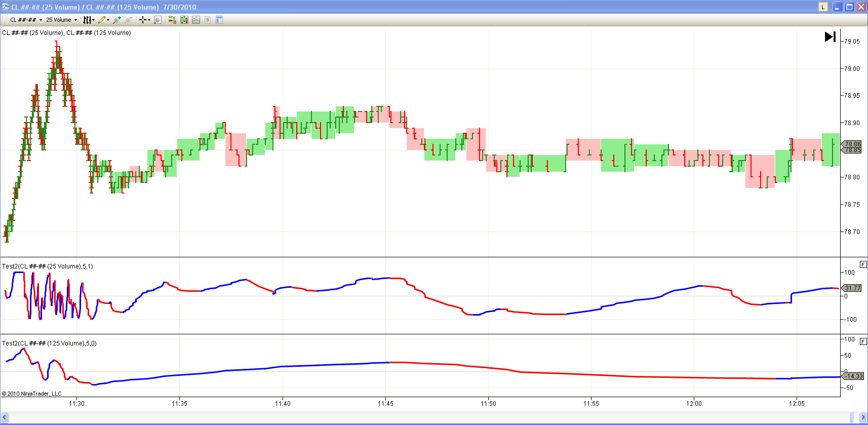This screenshot has width=868, height=425.
Task: Select the pencil drawing tools icon
Action: tap(102, 20)
